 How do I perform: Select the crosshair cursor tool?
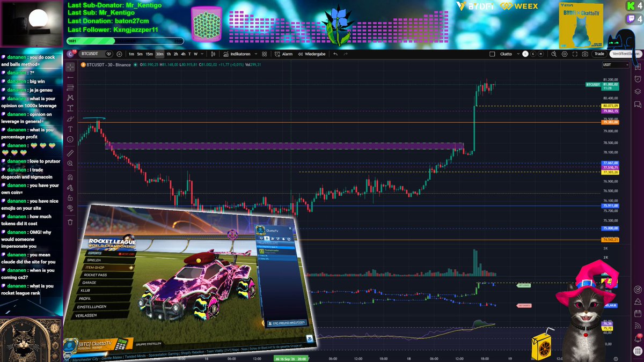[x=70, y=67]
